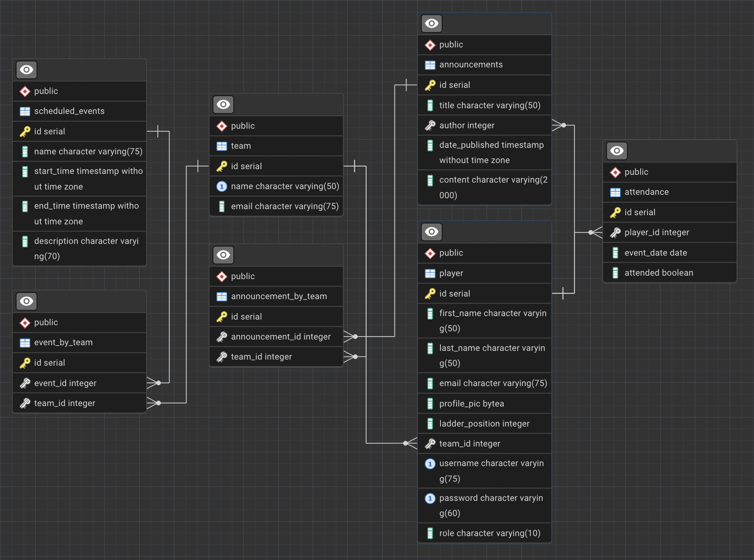754x560 pixels.
Task: Toggle visibility of the scheduled_events table
Action: [x=26, y=70]
